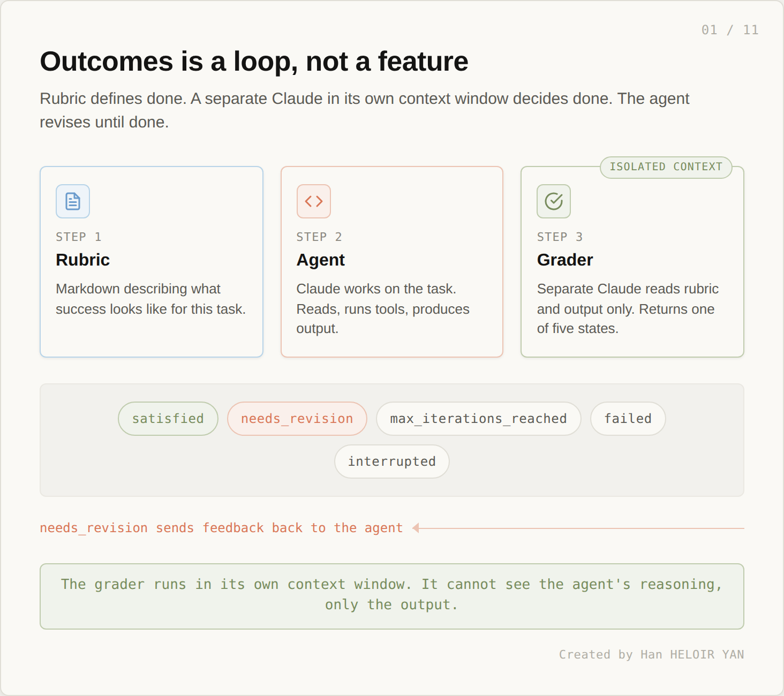Click the 'STEP 1' label
Screen dimensions: 784x696
click(x=79, y=237)
